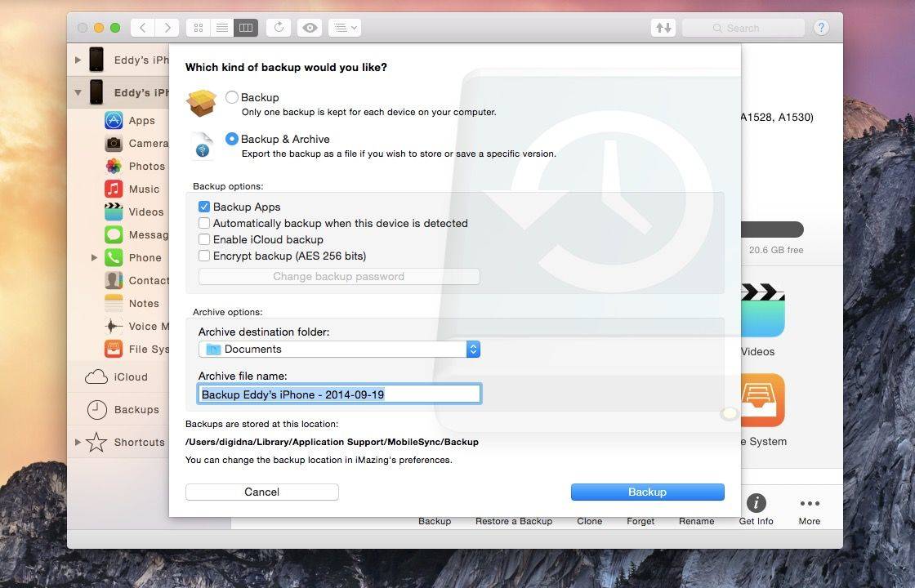Enable the iCloud backup checkbox
915x588 pixels.
pyautogui.click(x=204, y=239)
